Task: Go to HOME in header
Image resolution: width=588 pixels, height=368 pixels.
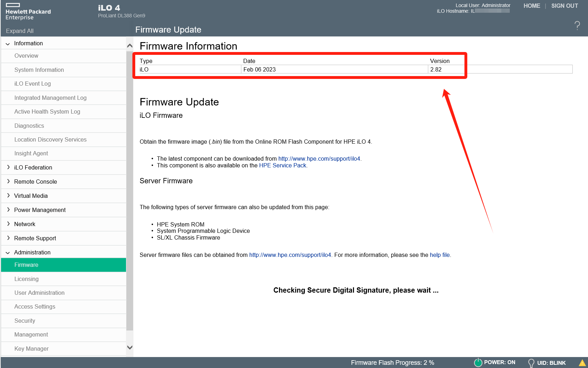Action: pyautogui.click(x=532, y=6)
